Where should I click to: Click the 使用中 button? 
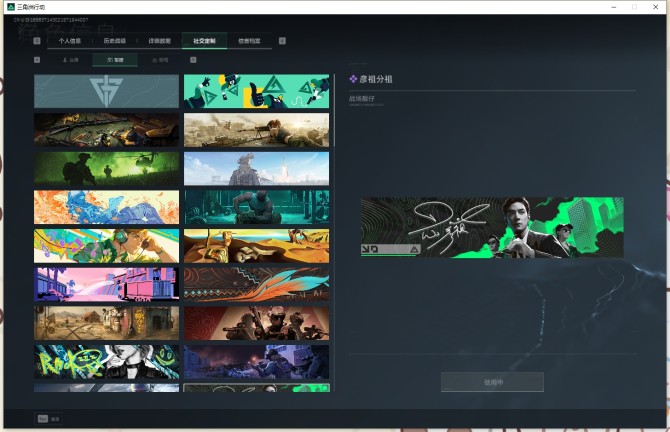(x=492, y=382)
